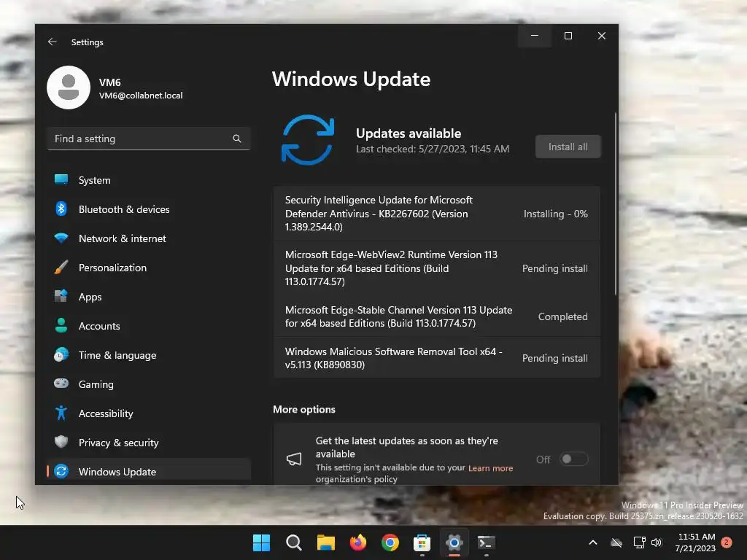Launch Firefox from the taskbar

click(357, 542)
